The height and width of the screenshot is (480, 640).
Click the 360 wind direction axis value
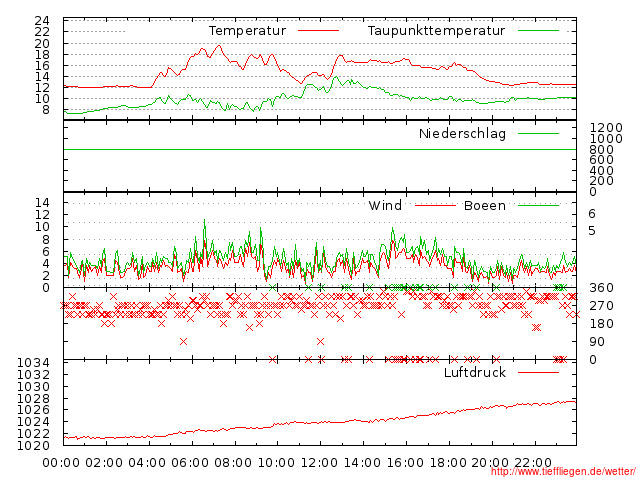click(600, 288)
